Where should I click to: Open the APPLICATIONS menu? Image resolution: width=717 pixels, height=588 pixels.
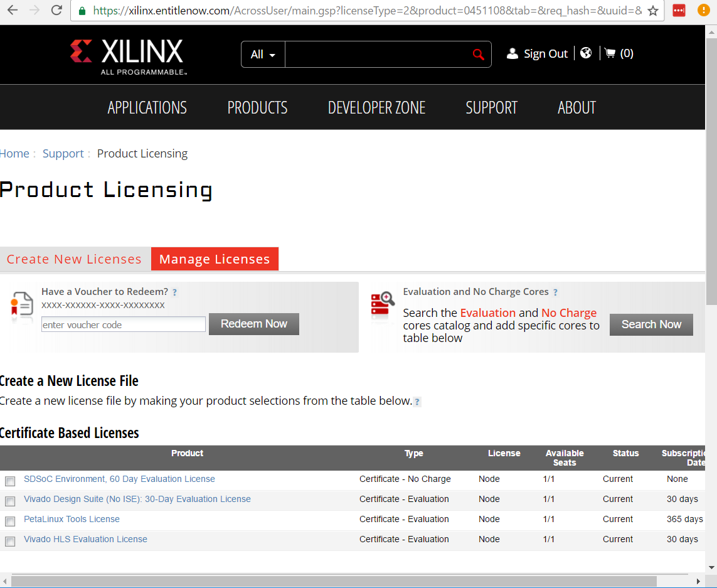pos(147,107)
